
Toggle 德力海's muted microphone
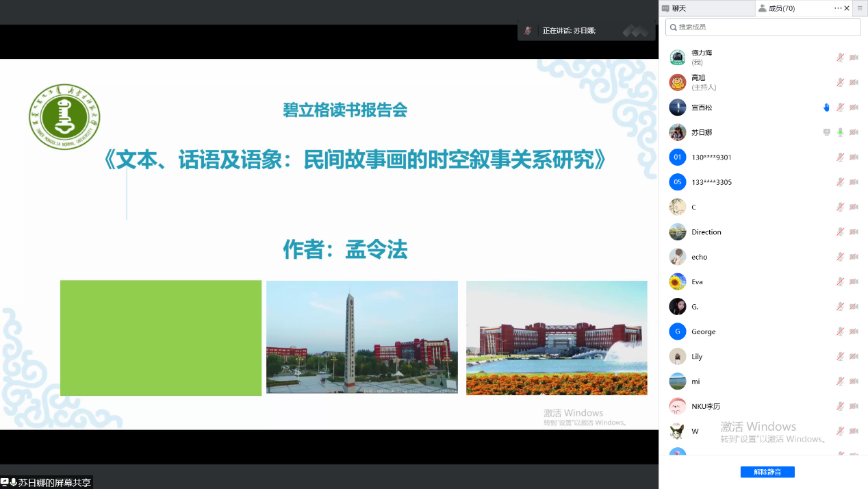840,58
